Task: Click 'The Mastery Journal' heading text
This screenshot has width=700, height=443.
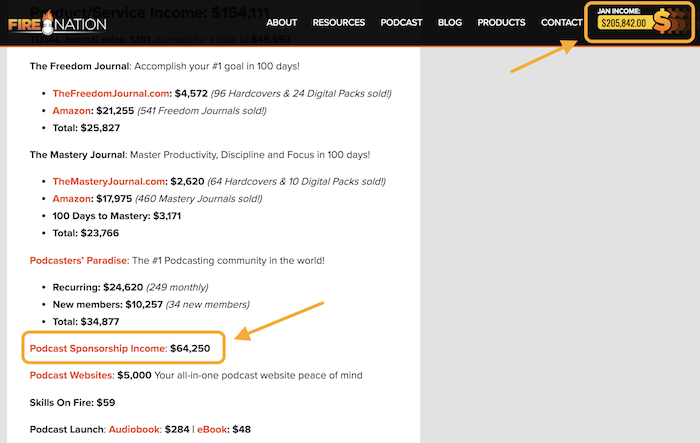Action: (x=78, y=155)
